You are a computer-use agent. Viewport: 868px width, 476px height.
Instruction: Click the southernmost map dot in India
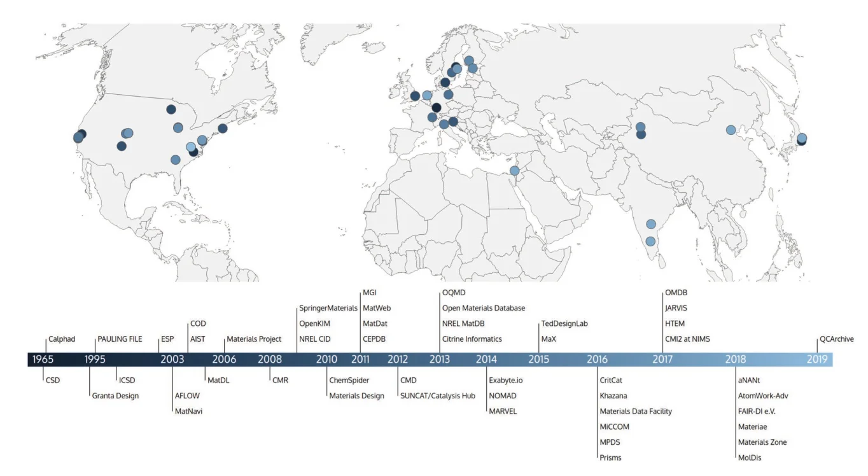point(650,241)
